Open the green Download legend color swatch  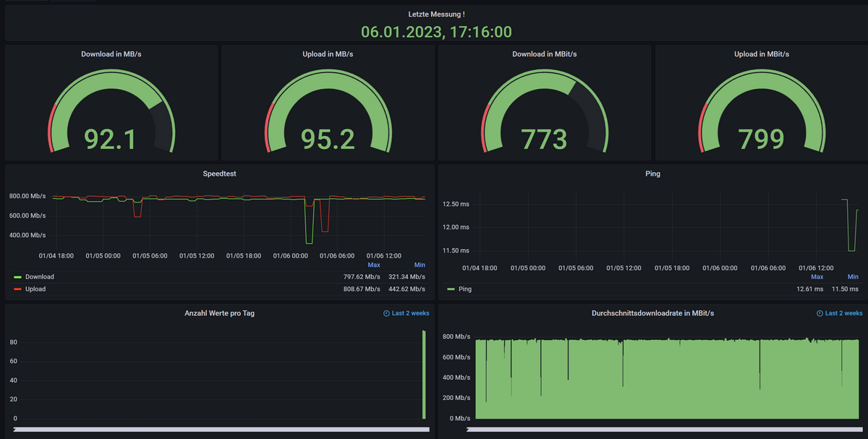pyautogui.click(x=17, y=277)
